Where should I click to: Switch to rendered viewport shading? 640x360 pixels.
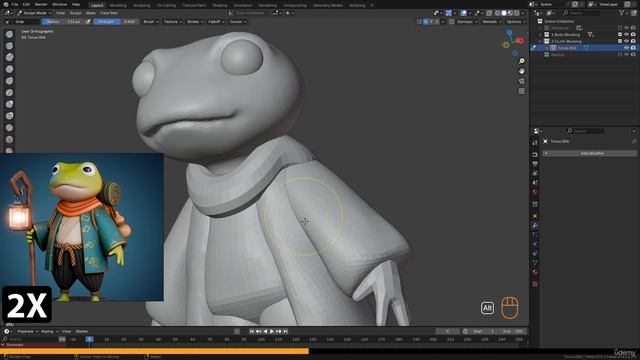click(x=517, y=13)
